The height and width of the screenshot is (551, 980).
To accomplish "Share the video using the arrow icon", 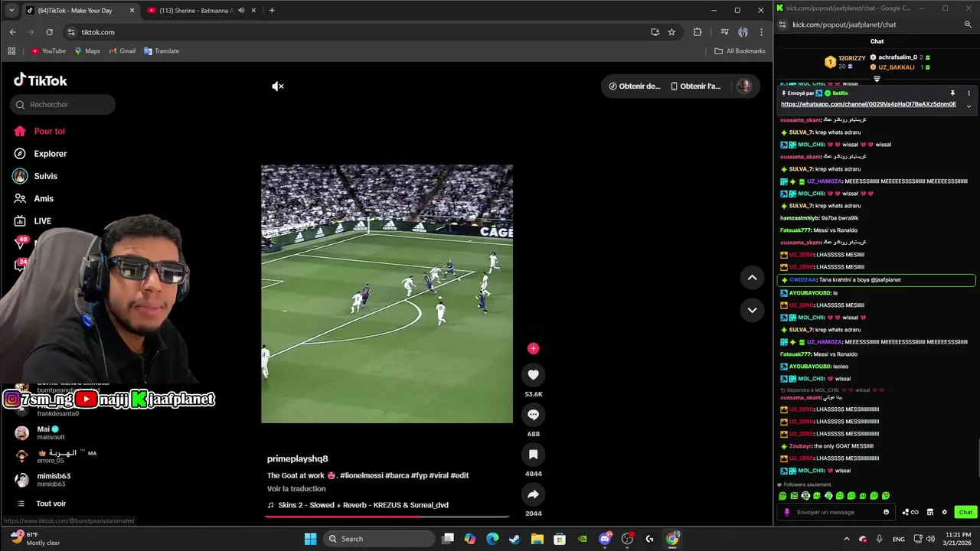I will click(533, 494).
